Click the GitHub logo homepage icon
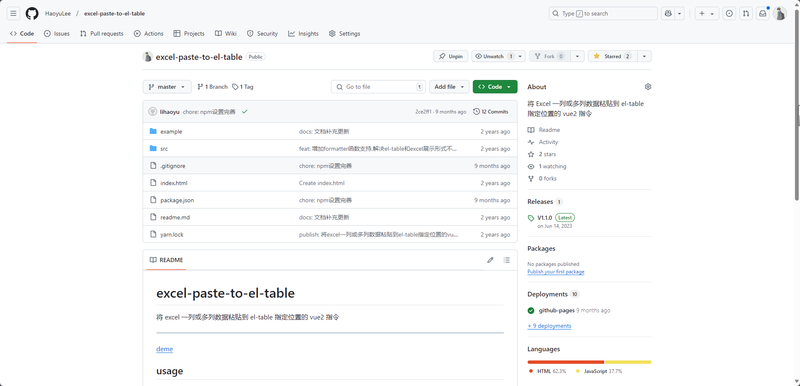Screen dimensions: 800x386 pos(32,14)
